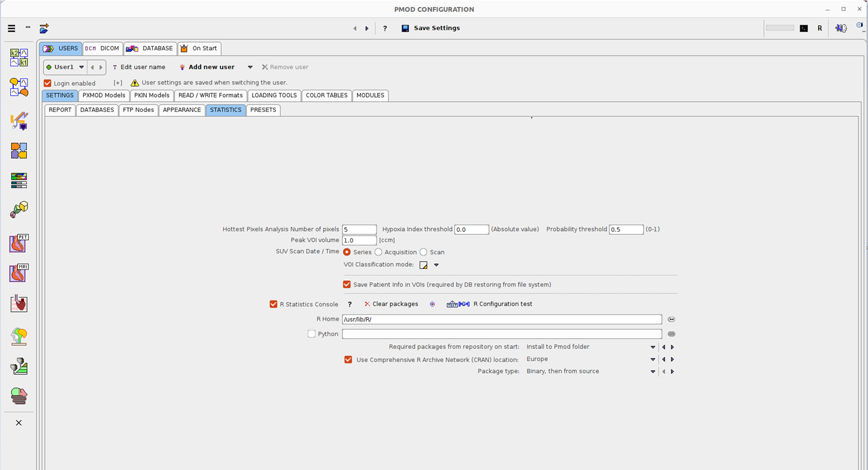The width and height of the screenshot is (868, 470).
Task: Open the second sidebar tool with orange shapes
Action: tap(19, 87)
